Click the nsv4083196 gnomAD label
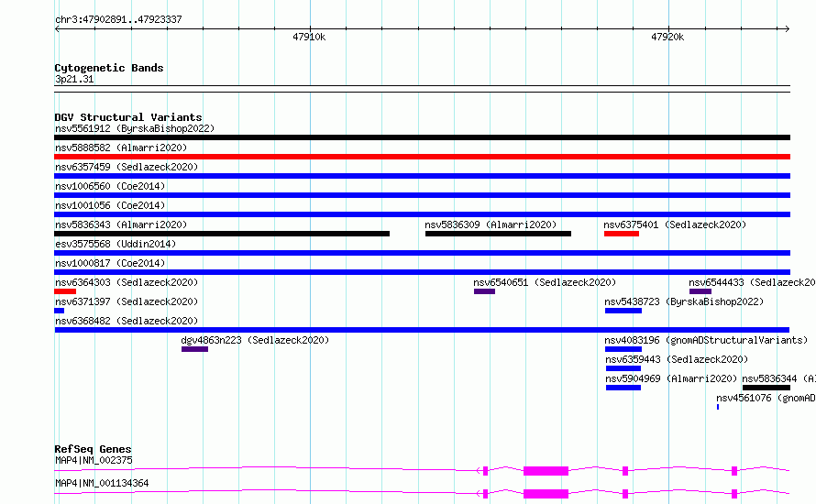Viewport: 816px width, 504px height. (x=706, y=340)
